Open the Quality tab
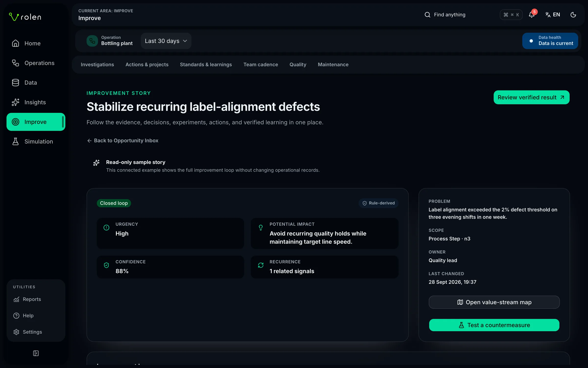This screenshot has width=588, height=368. [298, 65]
